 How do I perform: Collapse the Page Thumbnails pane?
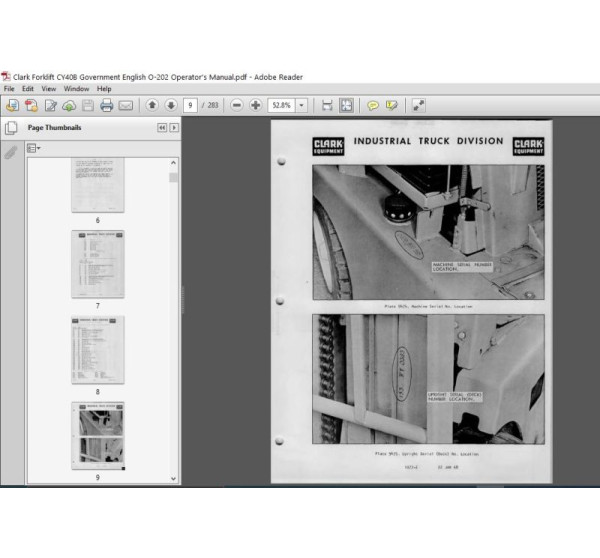pyautogui.click(x=161, y=128)
